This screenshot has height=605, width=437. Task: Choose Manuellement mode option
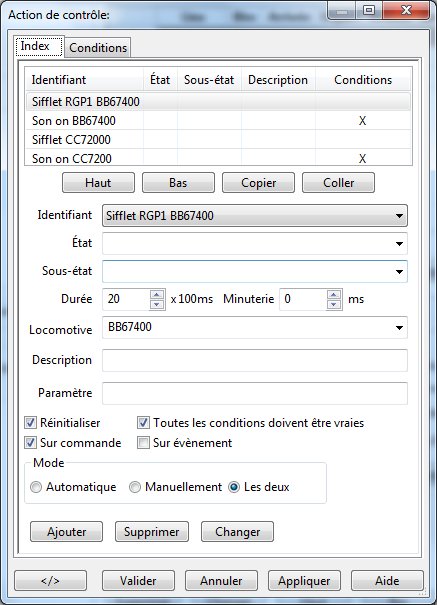coord(135,487)
